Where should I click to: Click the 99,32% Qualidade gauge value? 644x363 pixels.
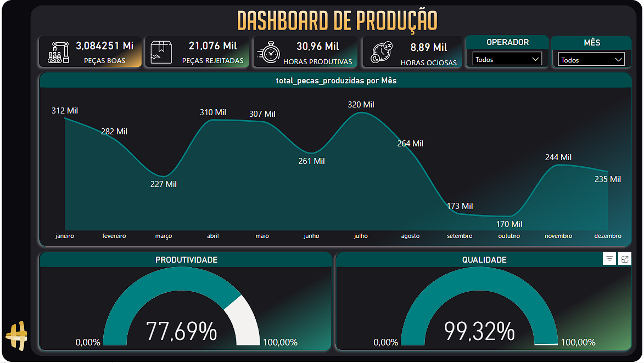point(479,332)
